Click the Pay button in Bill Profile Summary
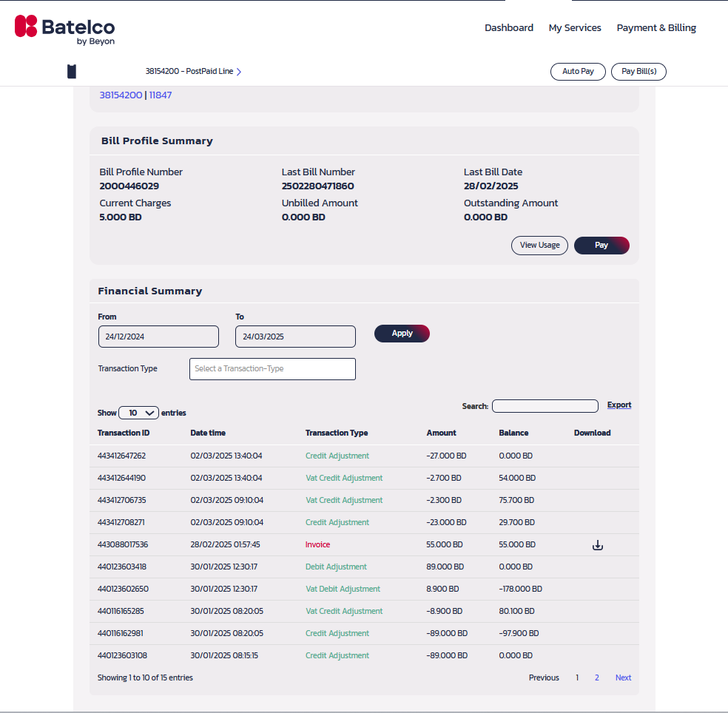This screenshot has width=728, height=713. (601, 246)
